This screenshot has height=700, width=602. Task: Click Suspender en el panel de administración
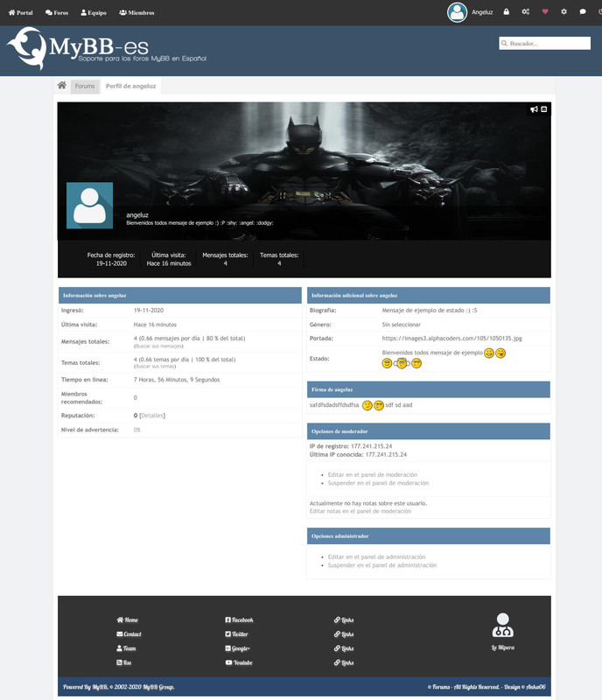coord(381,565)
